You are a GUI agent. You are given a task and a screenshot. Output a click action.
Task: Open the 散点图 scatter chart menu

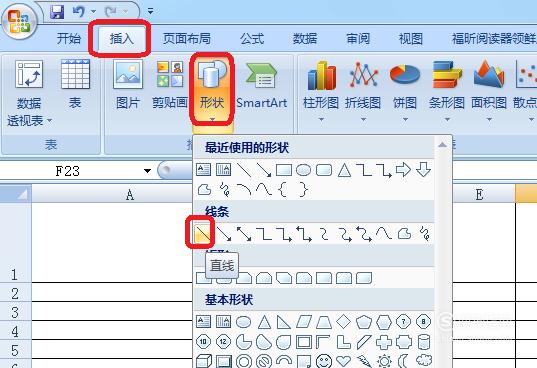point(525,91)
